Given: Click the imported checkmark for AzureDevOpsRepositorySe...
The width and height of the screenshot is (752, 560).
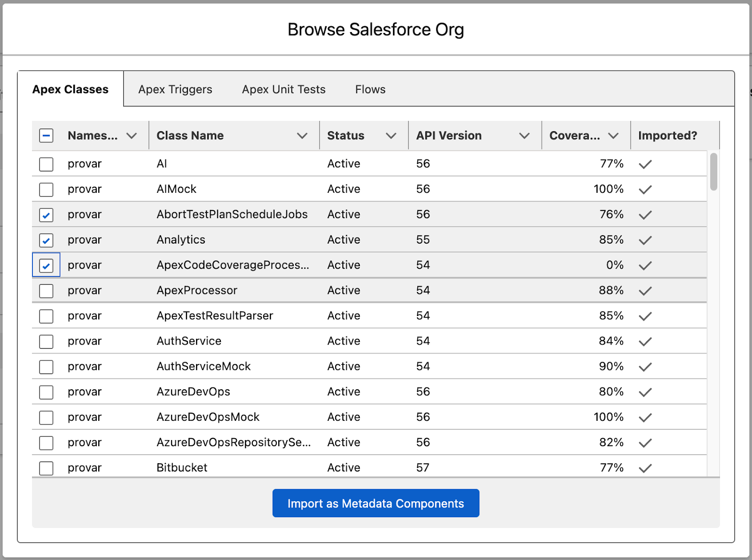Looking at the screenshot, I should 645,443.
